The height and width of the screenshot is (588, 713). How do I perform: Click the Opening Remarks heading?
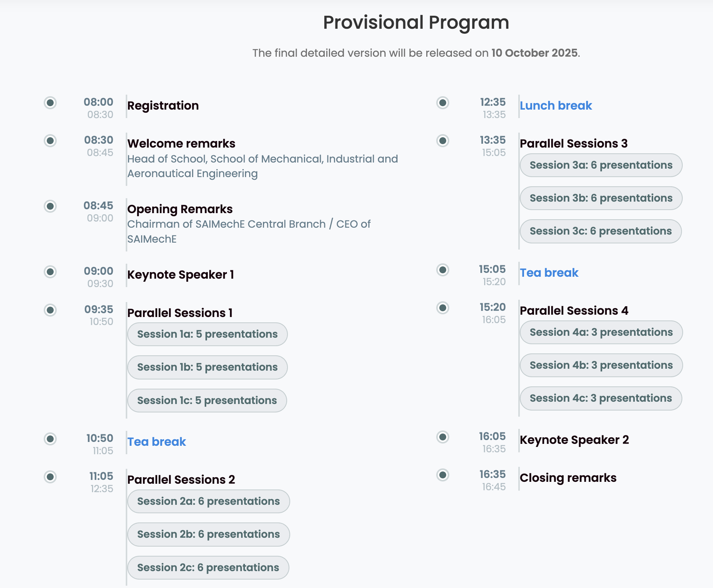point(180,209)
